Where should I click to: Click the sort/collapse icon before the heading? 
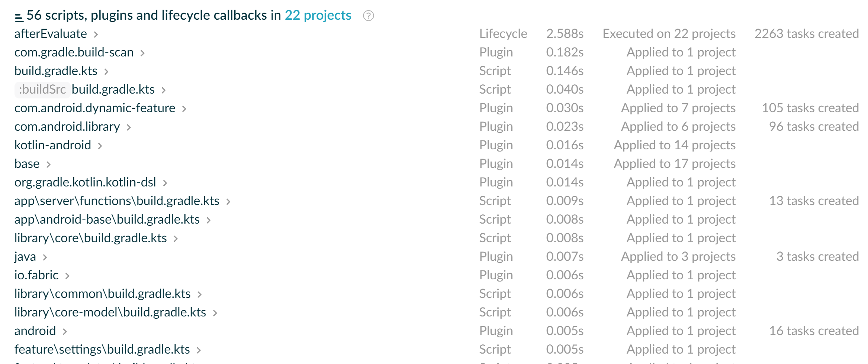tap(19, 17)
